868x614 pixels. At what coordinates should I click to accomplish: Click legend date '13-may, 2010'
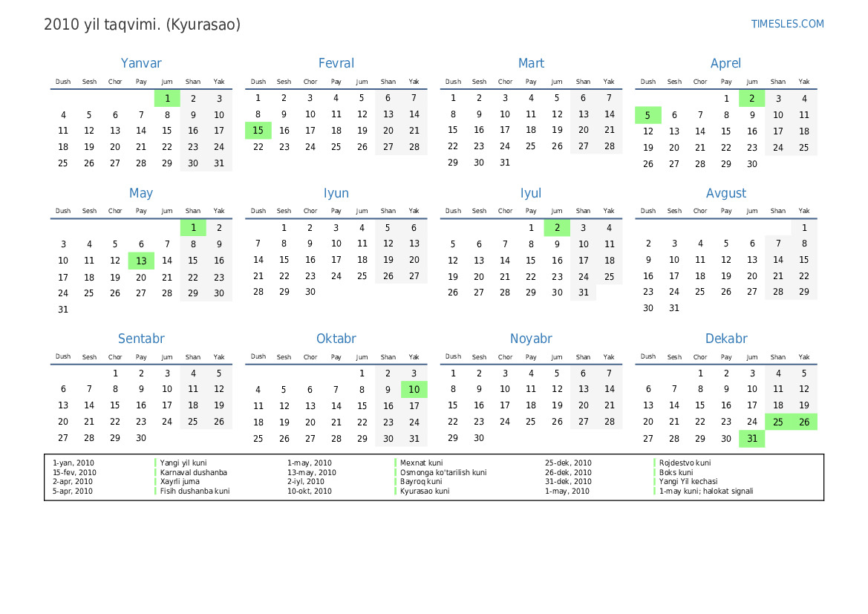(x=311, y=472)
